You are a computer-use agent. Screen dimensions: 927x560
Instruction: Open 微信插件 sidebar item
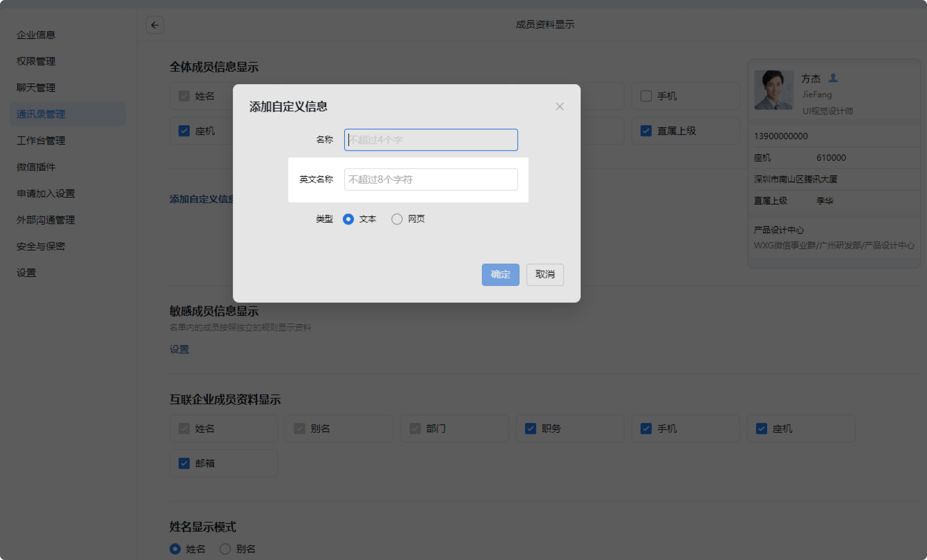tap(36, 167)
